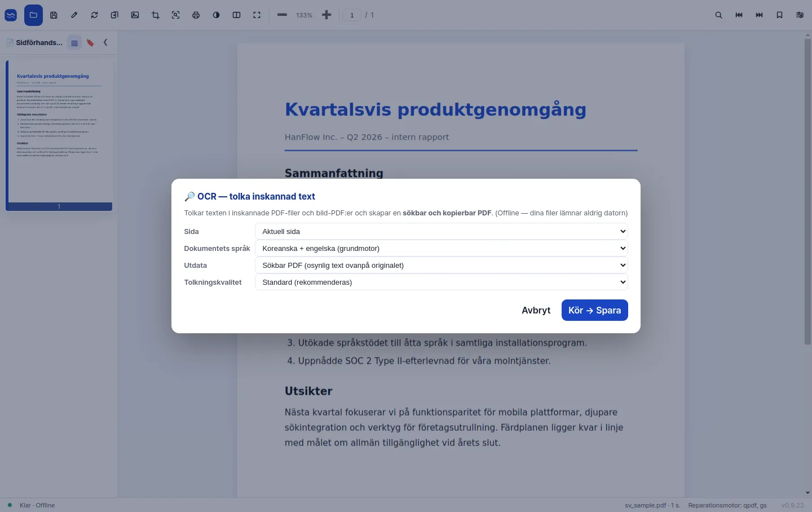Toggle split two-column view icon
This screenshot has width=812, height=512.
[236, 15]
